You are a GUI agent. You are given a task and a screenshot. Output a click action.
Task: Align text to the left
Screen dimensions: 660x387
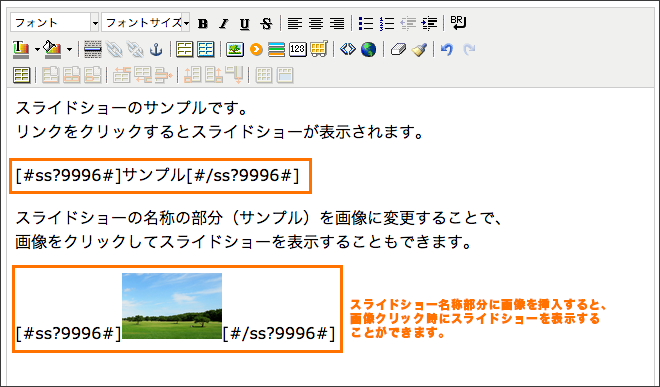coord(295,24)
